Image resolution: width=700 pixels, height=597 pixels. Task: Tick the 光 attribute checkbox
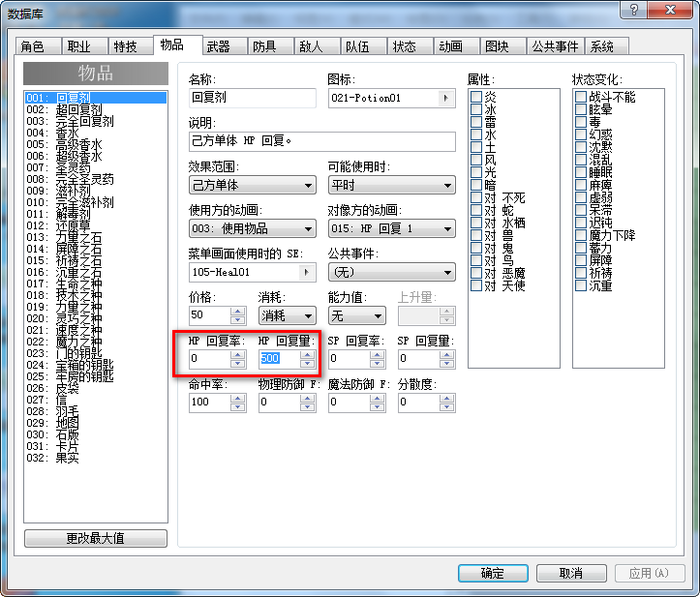click(x=476, y=172)
